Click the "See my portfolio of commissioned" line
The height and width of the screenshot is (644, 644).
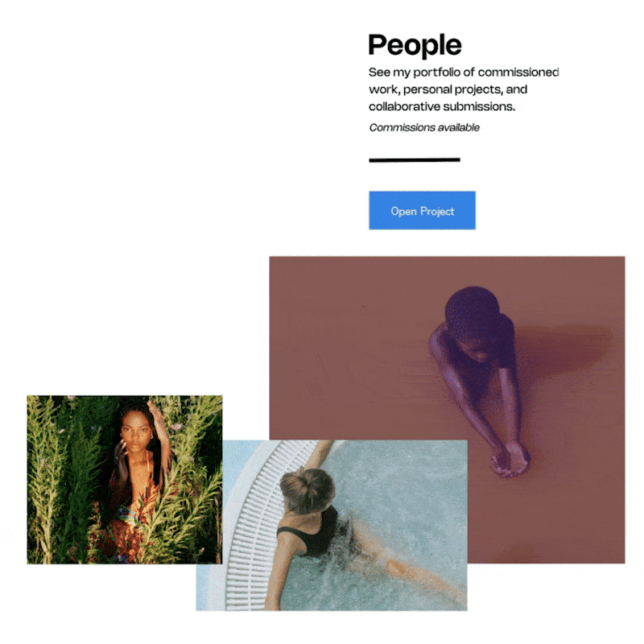coord(464,72)
